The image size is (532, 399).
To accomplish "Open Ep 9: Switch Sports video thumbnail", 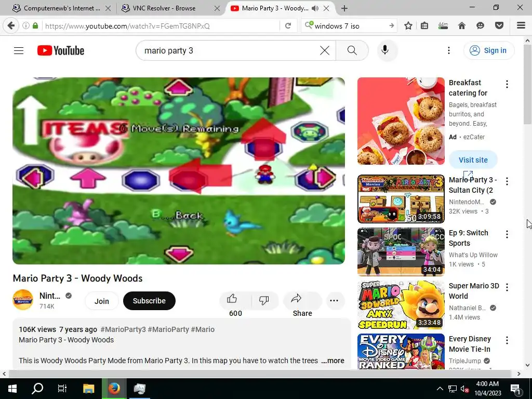I will pyautogui.click(x=401, y=252).
